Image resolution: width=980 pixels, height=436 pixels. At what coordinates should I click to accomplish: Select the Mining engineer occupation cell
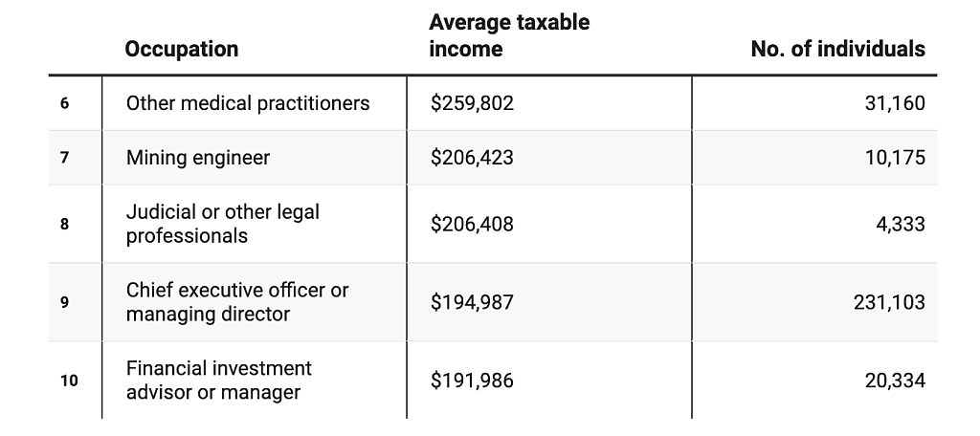coord(197,158)
